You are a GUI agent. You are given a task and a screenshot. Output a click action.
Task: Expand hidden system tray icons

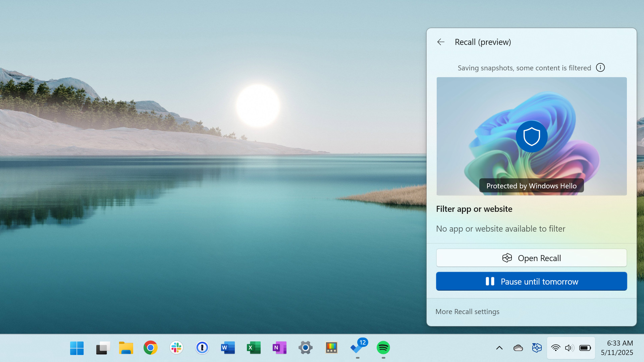[499, 348]
